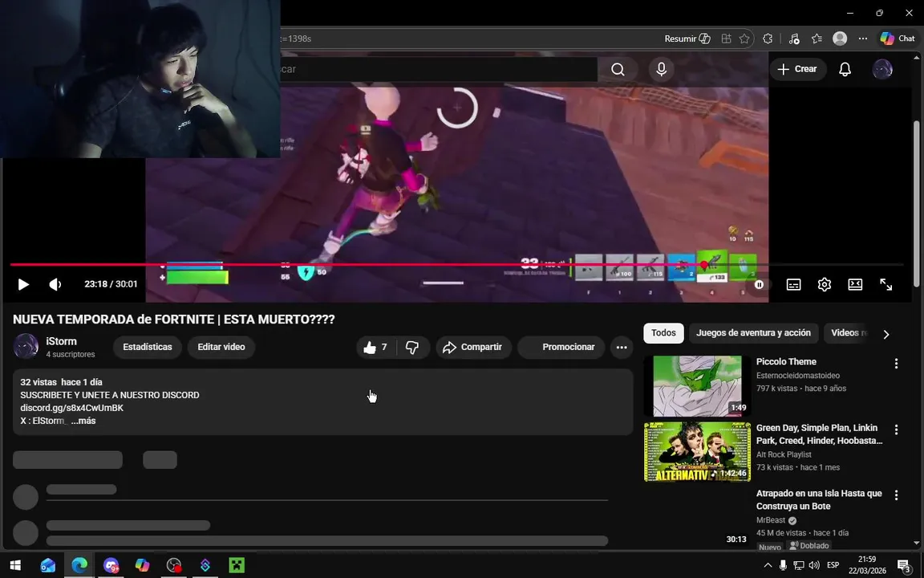The width and height of the screenshot is (924, 578).
Task: Select the partially visible Videos chip
Action: tap(847, 332)
